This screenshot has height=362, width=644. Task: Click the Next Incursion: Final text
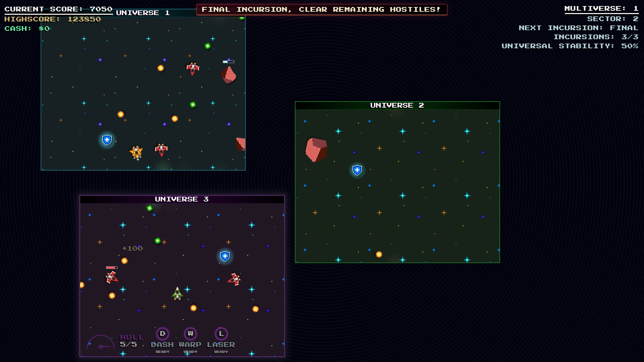click(579, 28)
